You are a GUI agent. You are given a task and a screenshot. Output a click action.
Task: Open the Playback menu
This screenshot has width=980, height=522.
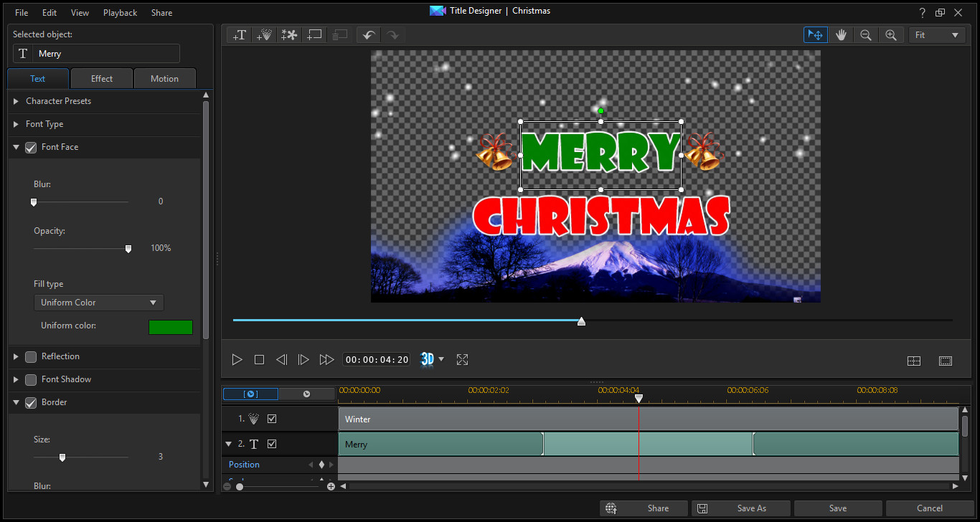(x=120, y=13)
